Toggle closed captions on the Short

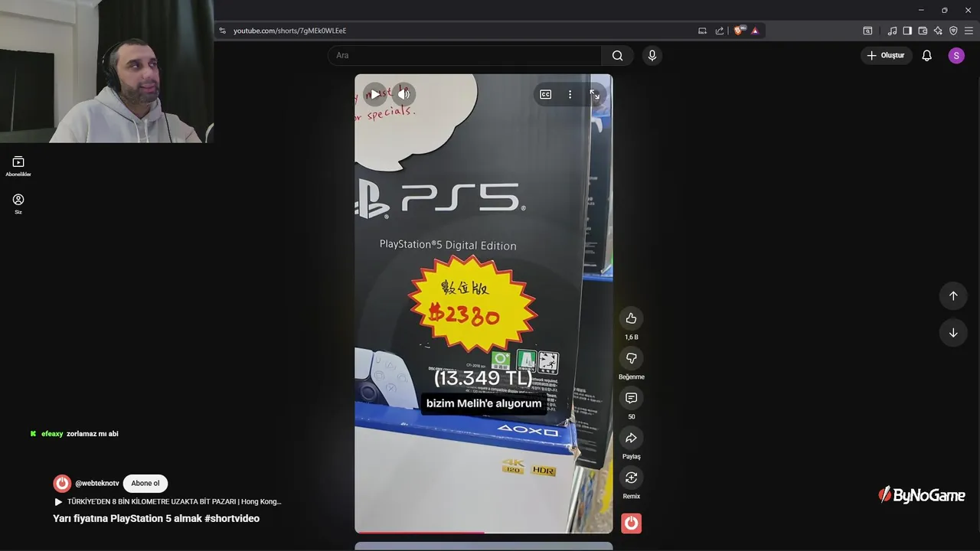point(545,94)
